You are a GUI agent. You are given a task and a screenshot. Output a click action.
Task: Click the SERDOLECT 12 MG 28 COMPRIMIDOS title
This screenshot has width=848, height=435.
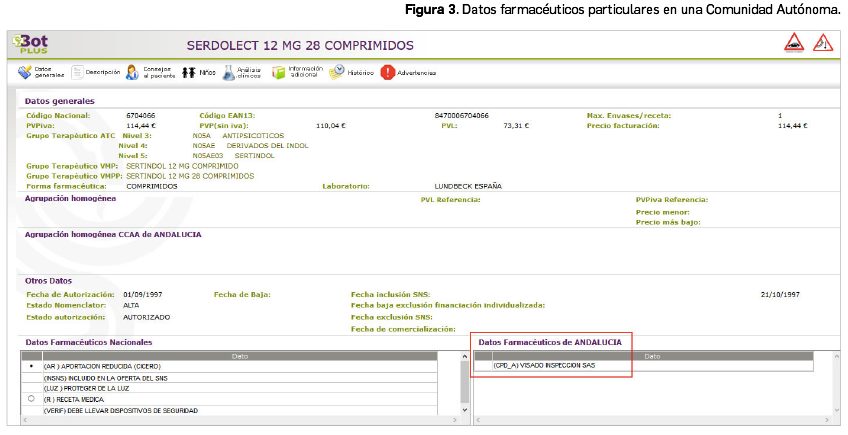click(x=300, y=45)
